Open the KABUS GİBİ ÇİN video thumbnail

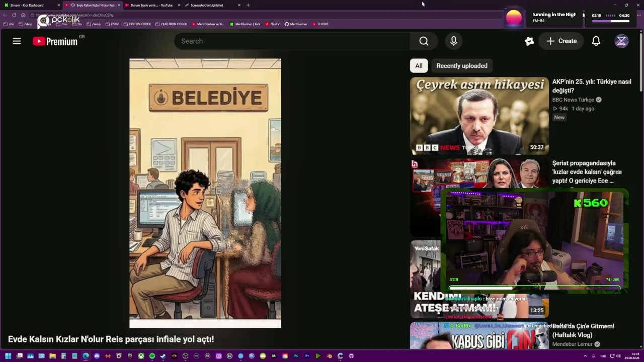click(479, 336)
